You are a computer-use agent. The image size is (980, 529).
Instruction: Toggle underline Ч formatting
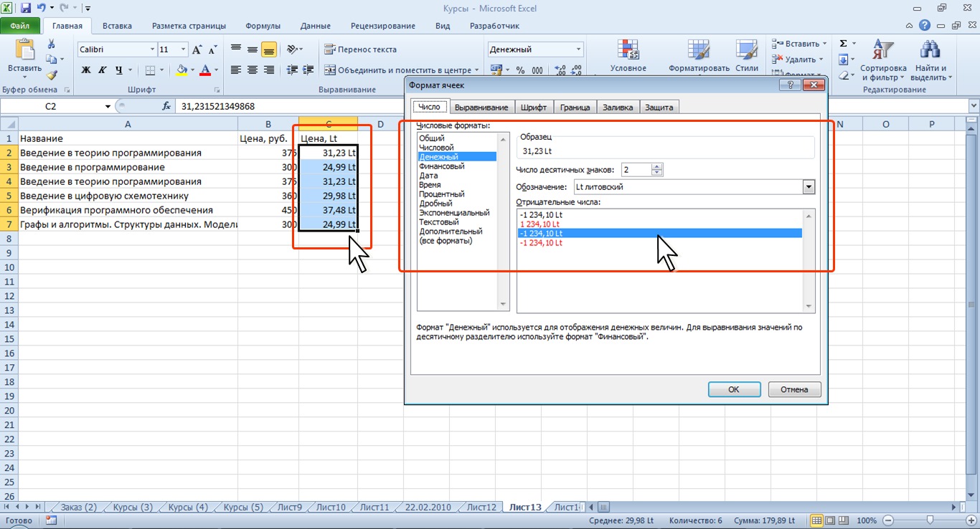[119, 70]
